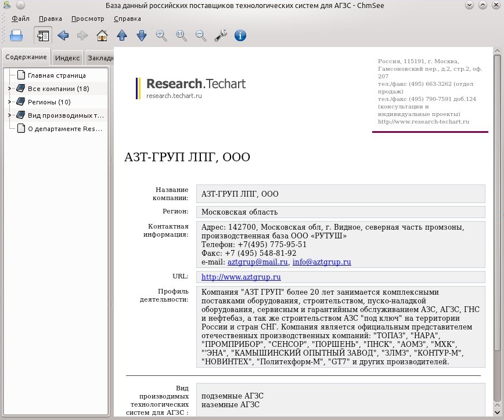Zoom in with the plus magnifier
504x420 pixels.
(x=161, y=35)
